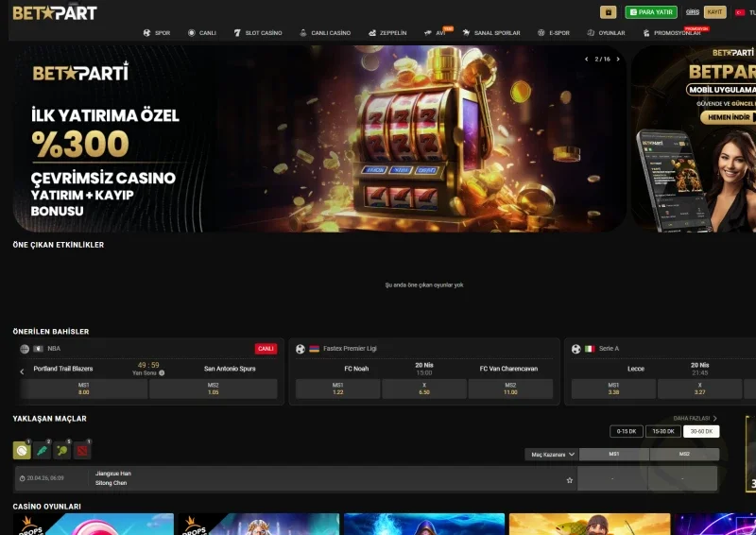756x535 pixels.
Task: Open the ZEPPELİN menu item
Action: [x=387, y=33]
